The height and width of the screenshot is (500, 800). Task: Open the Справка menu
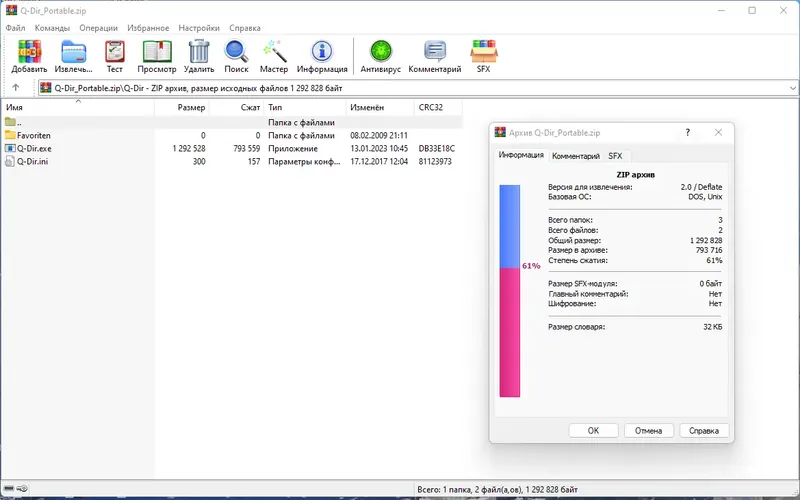(x=245, y=28)
